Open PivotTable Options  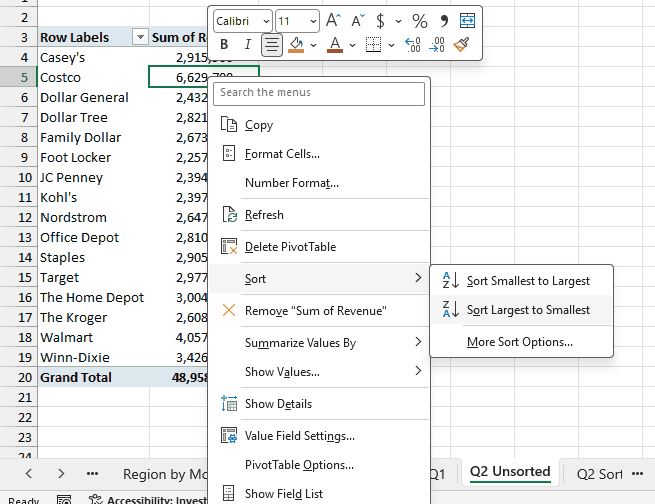(x=319, y=465)
